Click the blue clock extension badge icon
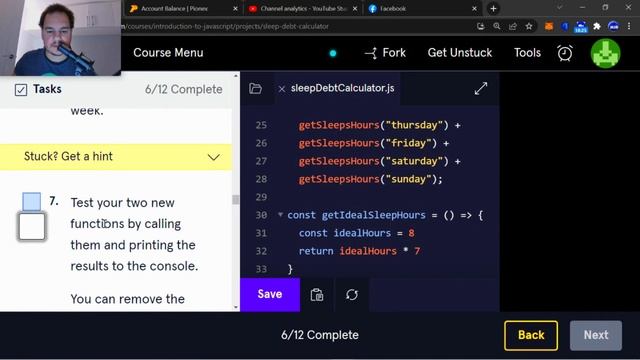The image size is (640, 360). click(x=581, y=27)
